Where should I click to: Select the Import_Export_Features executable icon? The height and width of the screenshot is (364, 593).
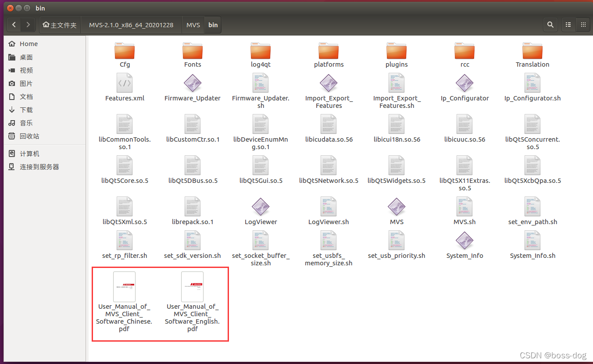point(329,83)
